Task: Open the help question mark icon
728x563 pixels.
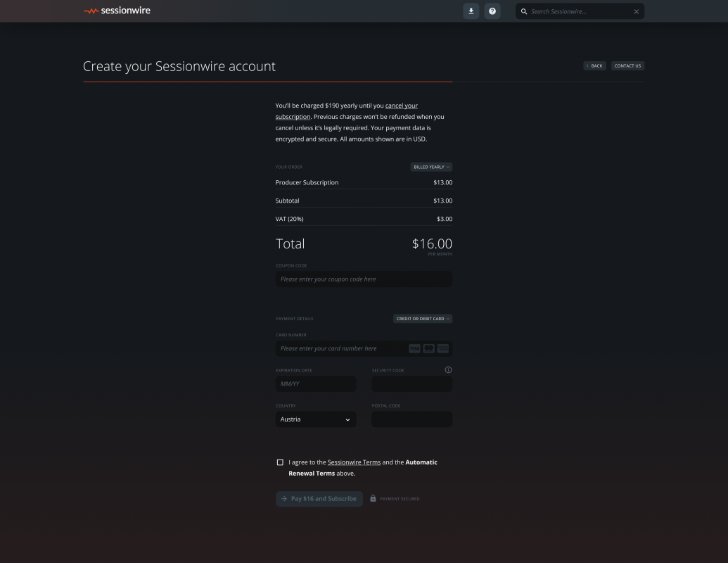Action: (x=492, y=11)
